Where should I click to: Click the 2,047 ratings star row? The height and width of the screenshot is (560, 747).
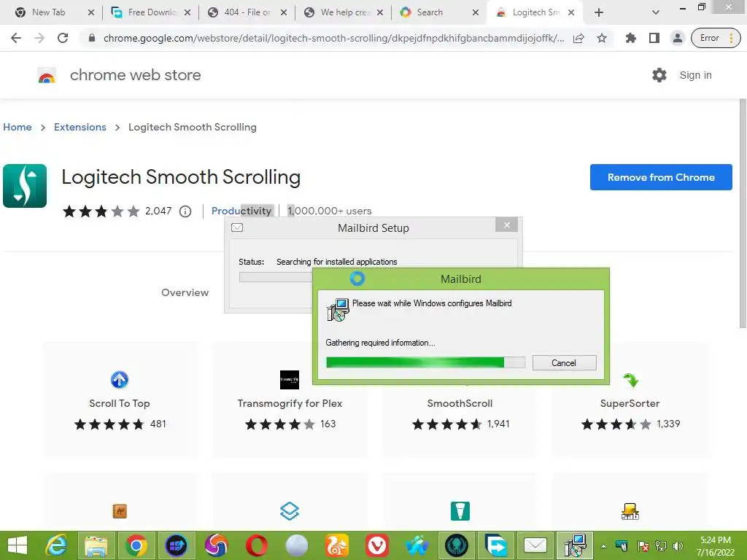coord(101,211)
